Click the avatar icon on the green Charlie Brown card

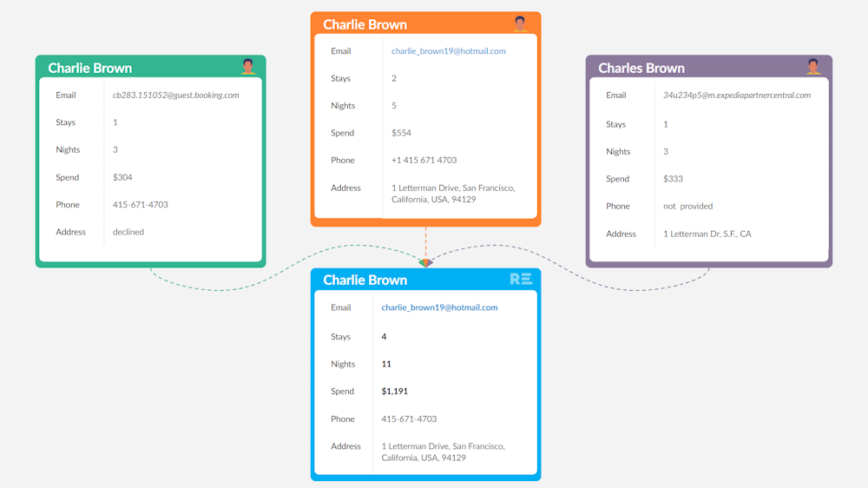[x=249, y=67]
